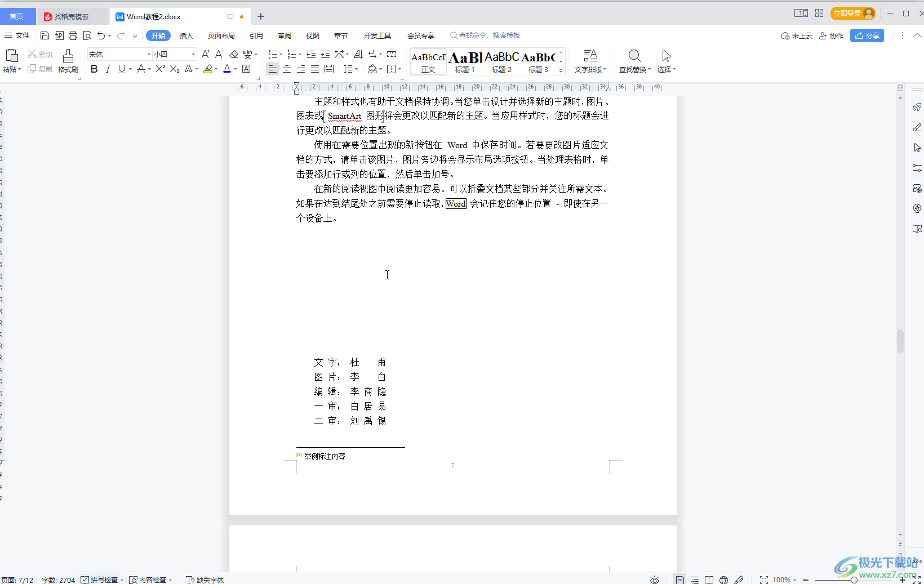Decrease paragraph indent
This screenshot has height=584, width=924.
click(x=311, y=54)
